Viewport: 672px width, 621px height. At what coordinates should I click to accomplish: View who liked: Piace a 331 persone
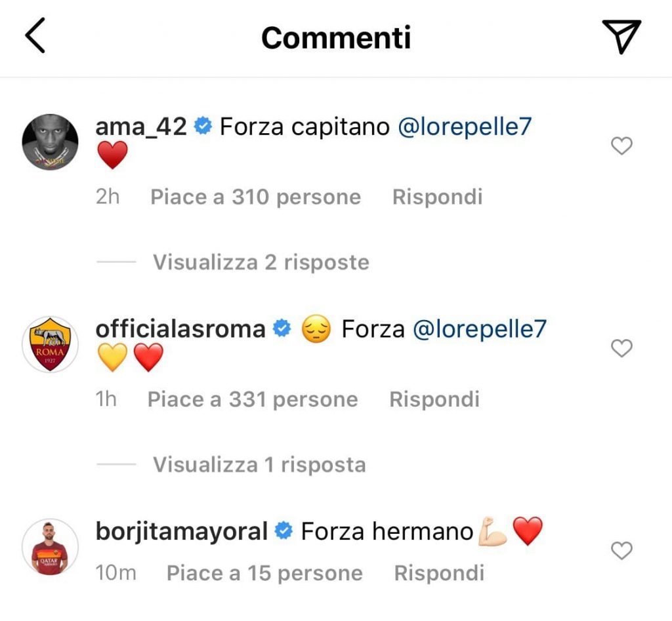point(253,399)
